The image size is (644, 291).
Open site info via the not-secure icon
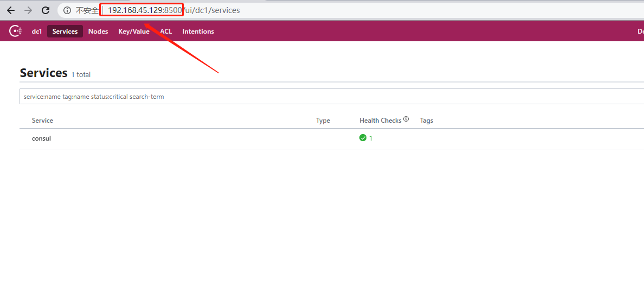(67, 10)
